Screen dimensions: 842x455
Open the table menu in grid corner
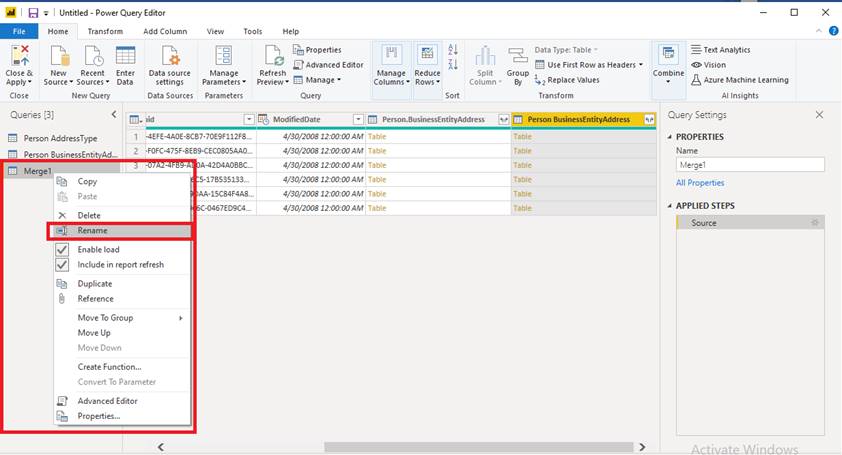click(136, 119)
